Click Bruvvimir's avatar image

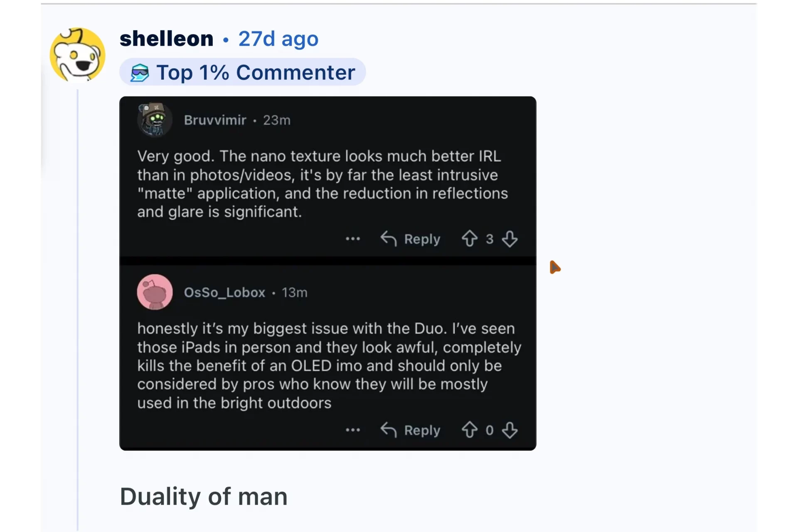(x=155, y=120)
